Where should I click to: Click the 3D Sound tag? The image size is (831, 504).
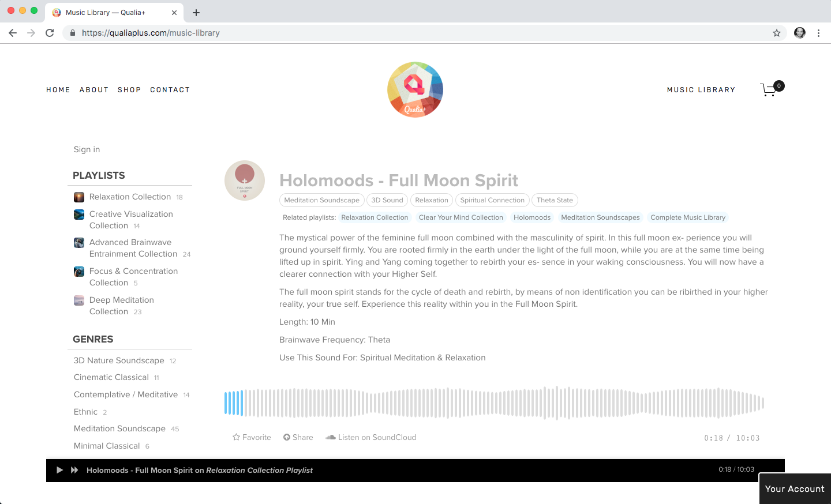point(387,200)
